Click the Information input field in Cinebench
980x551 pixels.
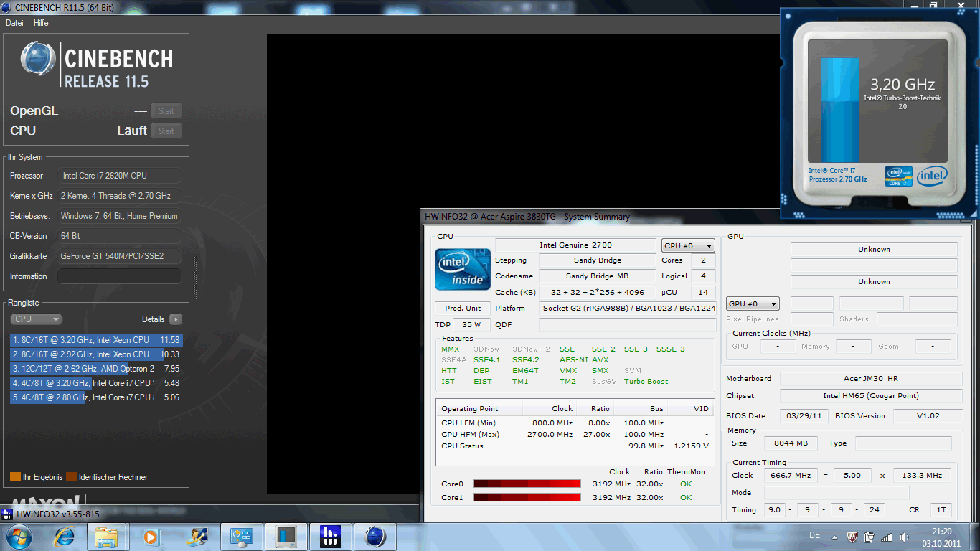point(119,276)
